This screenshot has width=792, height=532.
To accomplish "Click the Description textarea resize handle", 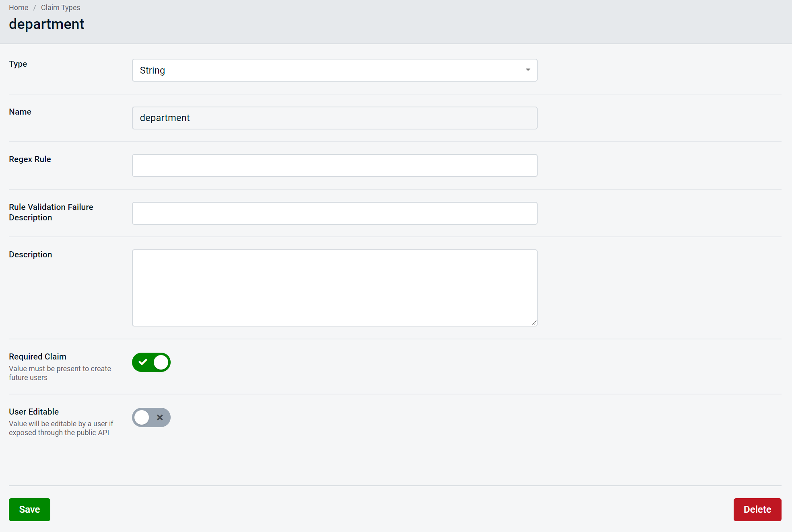I will click(x=534, y=322).
